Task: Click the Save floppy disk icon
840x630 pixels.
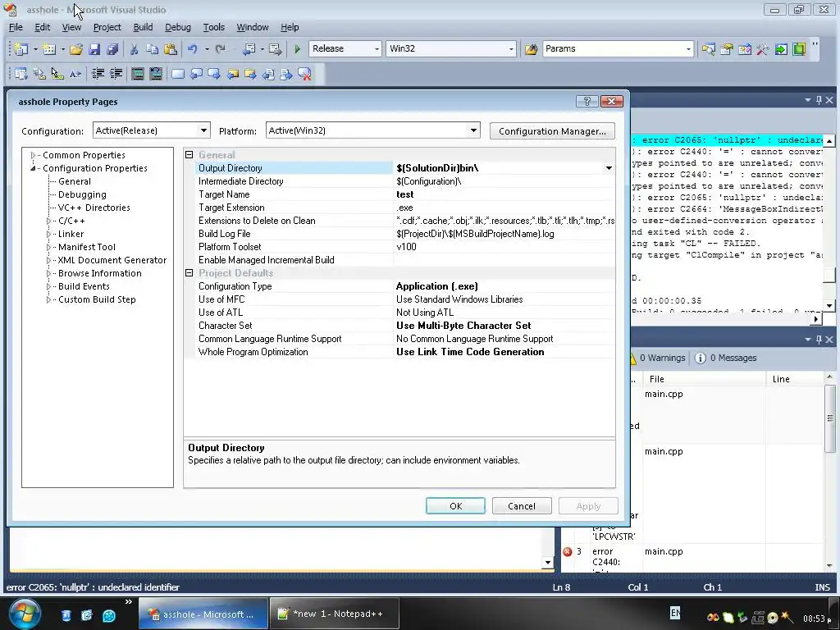Action: click(x=94, y=49)
